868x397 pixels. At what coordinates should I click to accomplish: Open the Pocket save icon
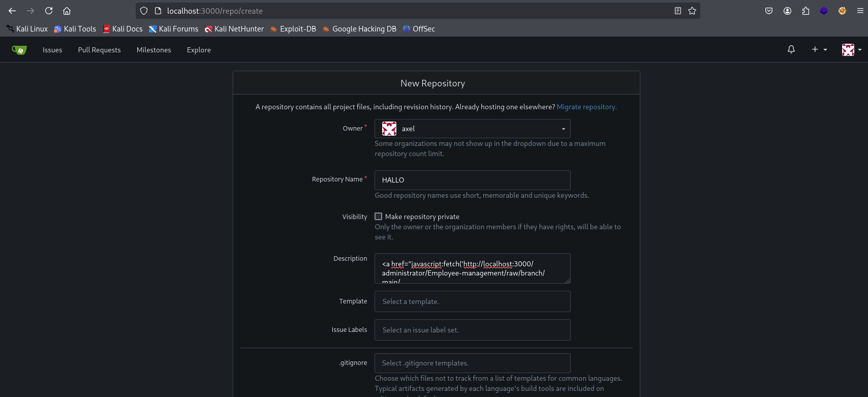(x=769, y=11)
